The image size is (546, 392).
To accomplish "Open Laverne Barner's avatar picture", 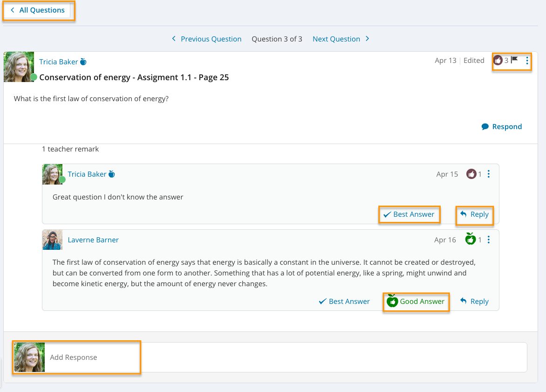I will pyautogui.click(x=52, y=240).
